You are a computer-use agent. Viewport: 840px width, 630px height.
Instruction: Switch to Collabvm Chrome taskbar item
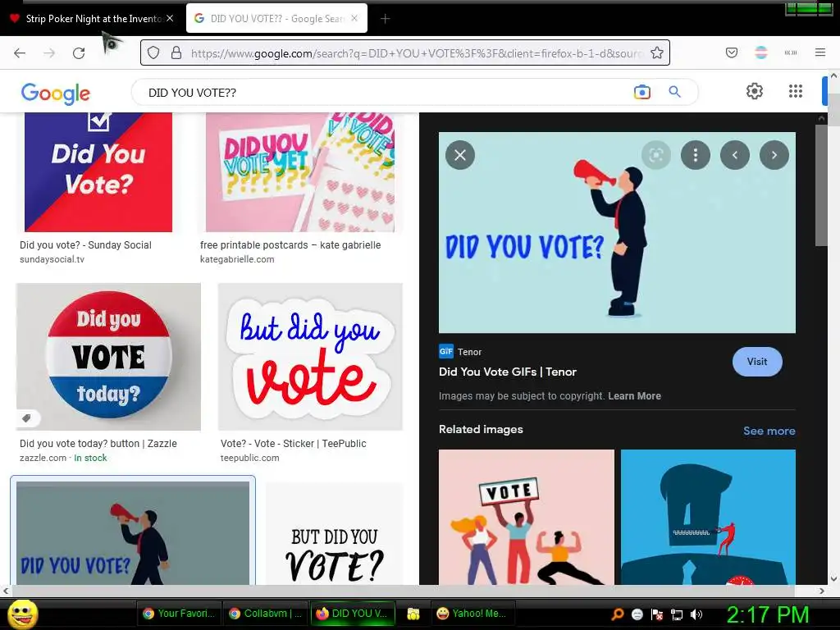(x=265, y=614)
